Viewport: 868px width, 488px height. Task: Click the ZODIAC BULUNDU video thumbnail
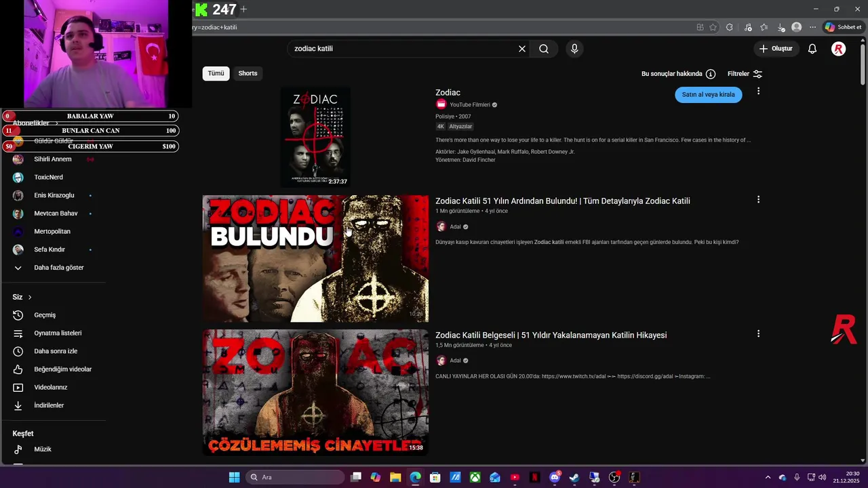[x=315, y=258]
